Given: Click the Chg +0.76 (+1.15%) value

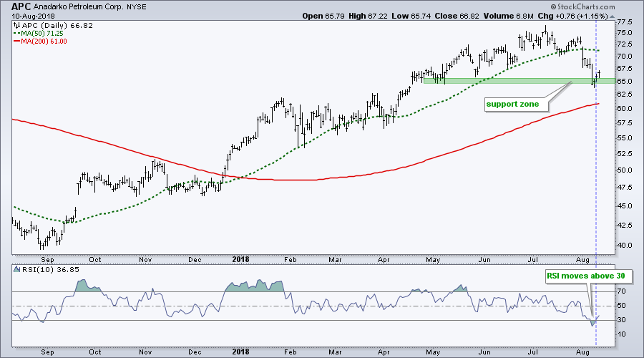Looking at the screenshot, I should (x=572, y=16).
